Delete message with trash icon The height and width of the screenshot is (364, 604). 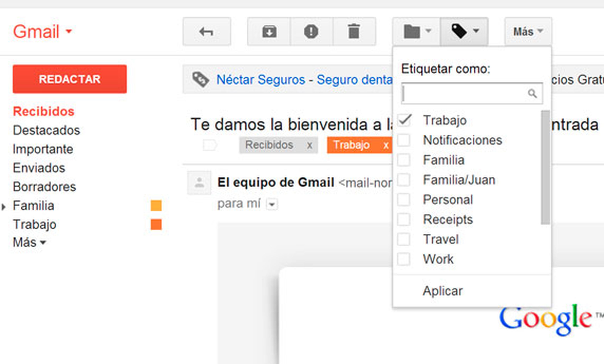click(x=354, y=32)
